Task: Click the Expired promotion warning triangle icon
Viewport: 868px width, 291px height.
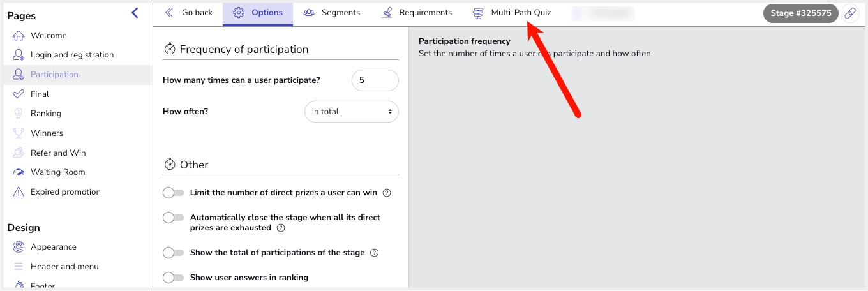Action: tap(19, 192)
